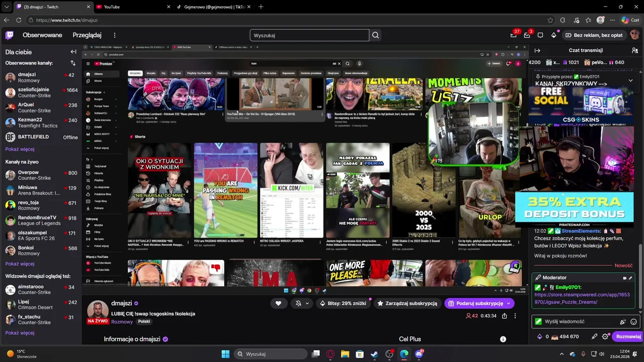The image size is (644, 362).
Task: Open Overpow channel in live list
Action: pos(41,175)
